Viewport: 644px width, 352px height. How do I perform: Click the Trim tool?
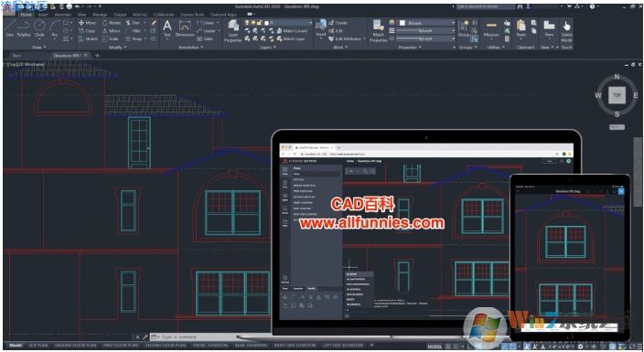click(x=133, y=23)
